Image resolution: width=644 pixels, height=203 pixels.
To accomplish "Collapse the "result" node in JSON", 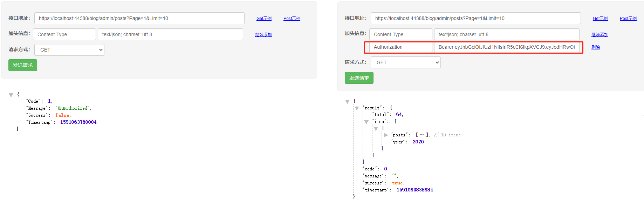I will pos(357,108).
